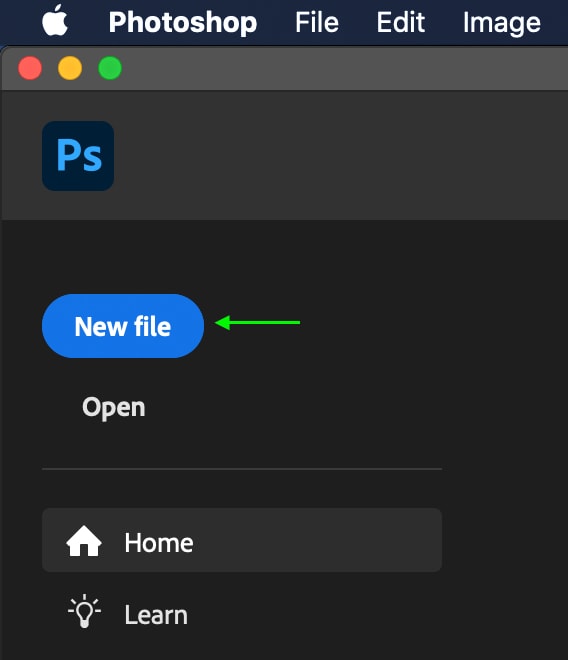568x660 pixels.
Task: Open the Image menu
Action: click(x=501, y=23)
